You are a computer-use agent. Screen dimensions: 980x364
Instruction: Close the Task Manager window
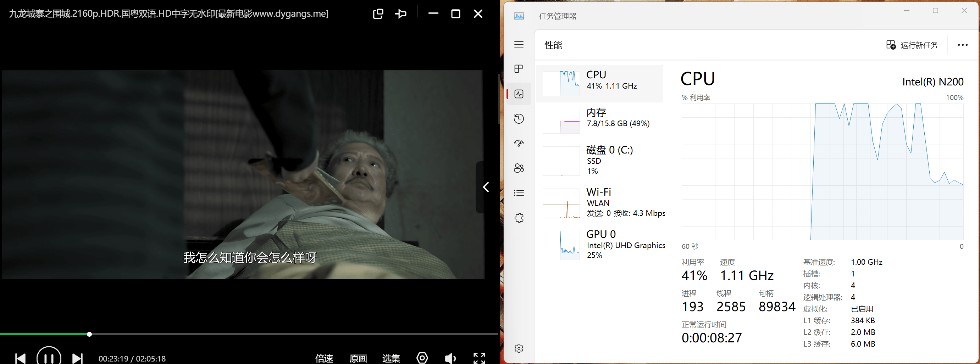point(964,11)
